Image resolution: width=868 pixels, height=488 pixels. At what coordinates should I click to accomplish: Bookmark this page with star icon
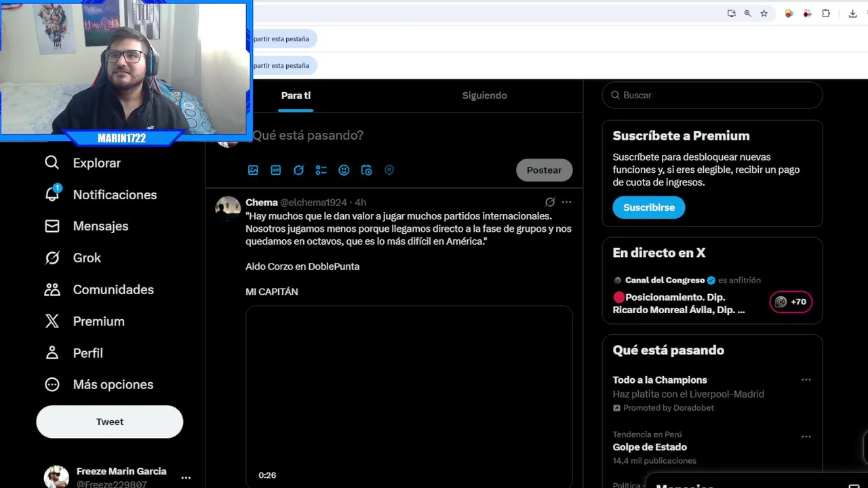click(x=764, y=13)
